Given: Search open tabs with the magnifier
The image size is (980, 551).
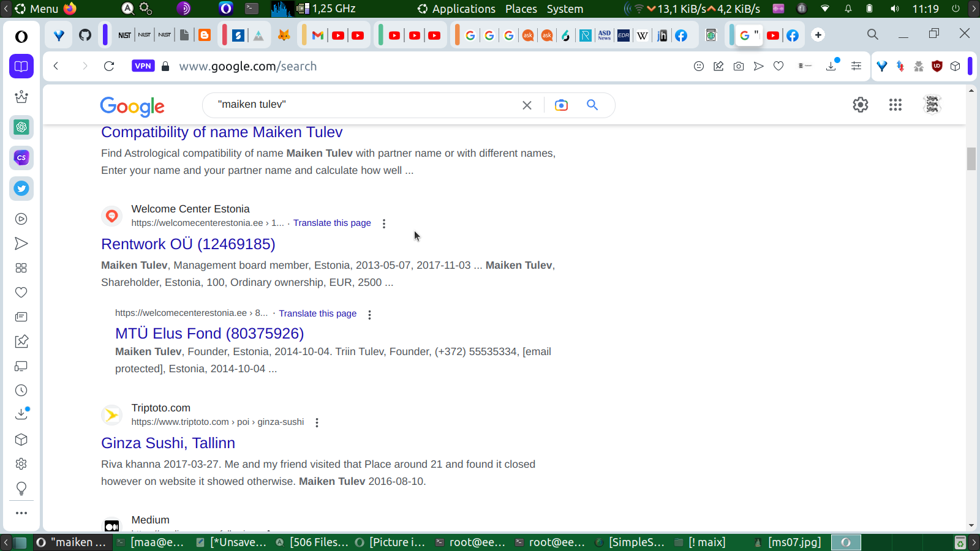Looking at the screenshot, I should [x=873, y=34].
